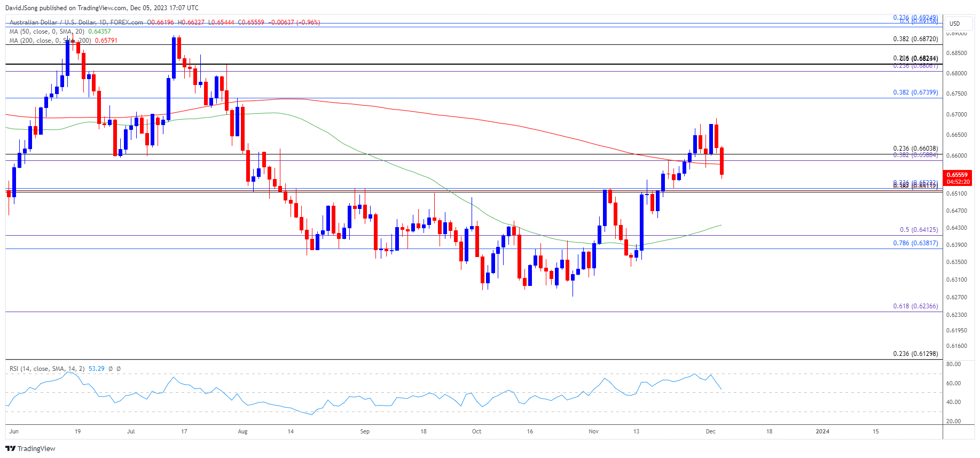Click the Sep date label on time axis
980x458 pixels.
point(365,431)
